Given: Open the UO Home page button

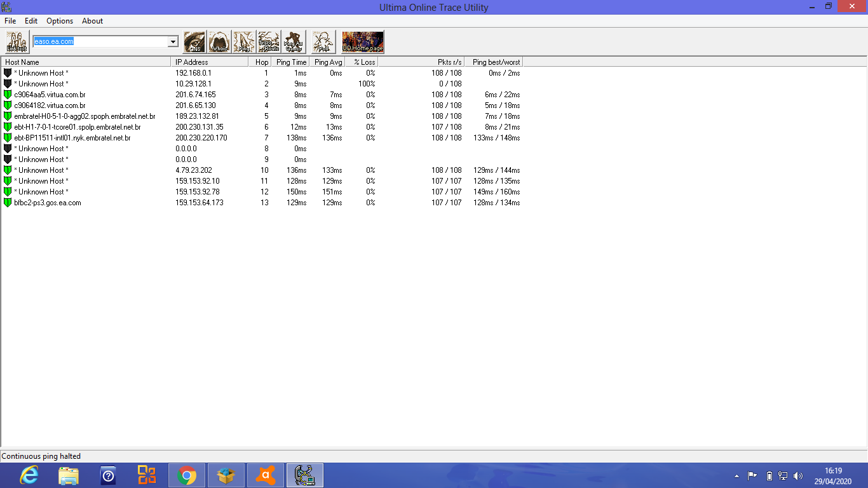Looking at the screenshot, I should [x=363, y=42].
